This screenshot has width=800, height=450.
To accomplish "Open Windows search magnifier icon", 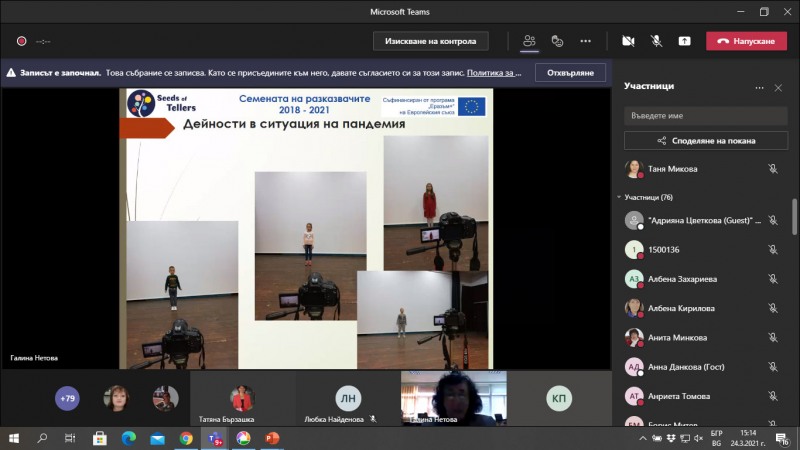I will 42,438.
